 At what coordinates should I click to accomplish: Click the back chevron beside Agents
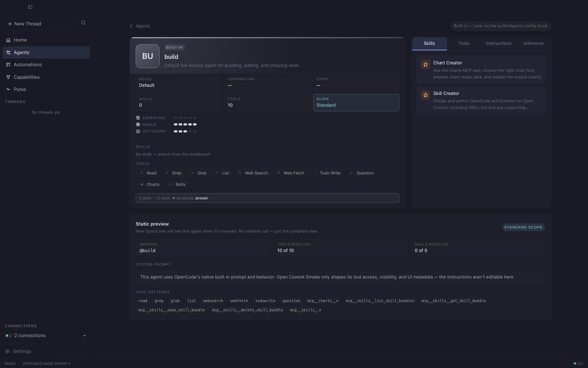tap(131, 26)
